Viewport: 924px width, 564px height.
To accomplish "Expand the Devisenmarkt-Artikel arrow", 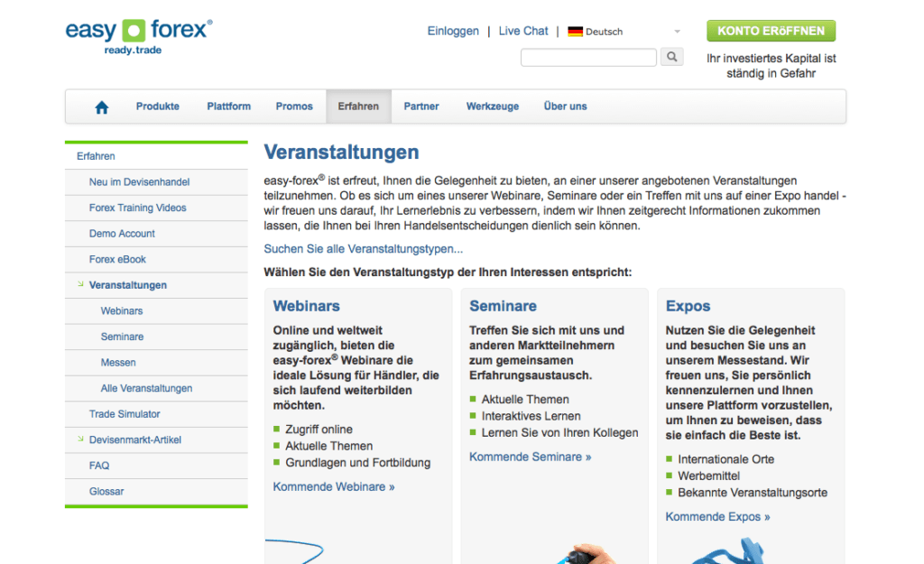I will (x=80, y=439).
